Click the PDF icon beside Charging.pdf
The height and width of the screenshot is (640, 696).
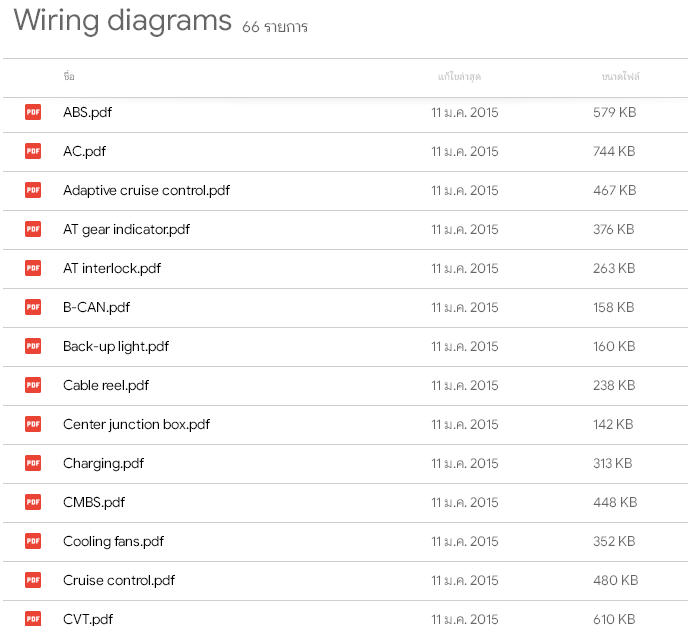[x=33, y=463]
